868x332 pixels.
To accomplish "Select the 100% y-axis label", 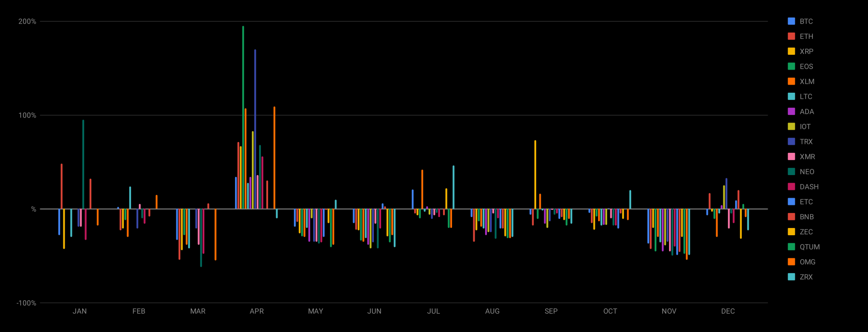I will point(27,115).
